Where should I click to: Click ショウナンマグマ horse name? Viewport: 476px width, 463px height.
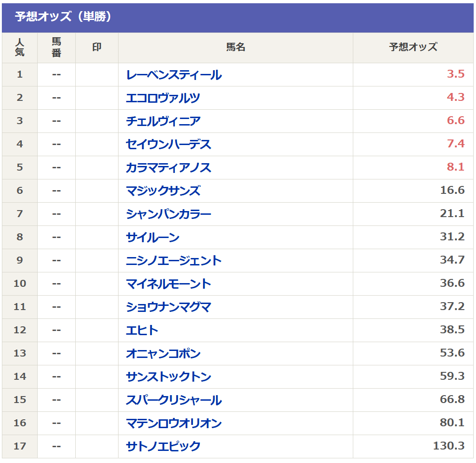168,307
